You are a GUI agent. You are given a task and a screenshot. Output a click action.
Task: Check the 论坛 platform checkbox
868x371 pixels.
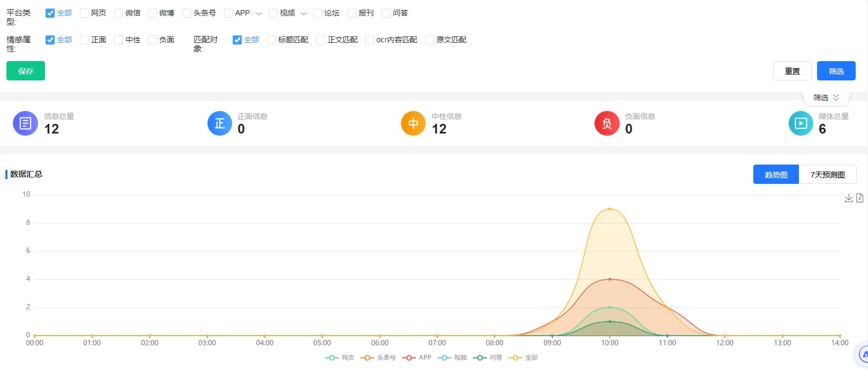point(317,13)
